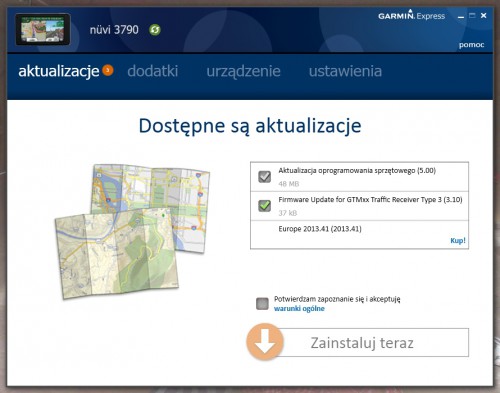
Task: Open the pomoc help link
Action: (471, 45)
